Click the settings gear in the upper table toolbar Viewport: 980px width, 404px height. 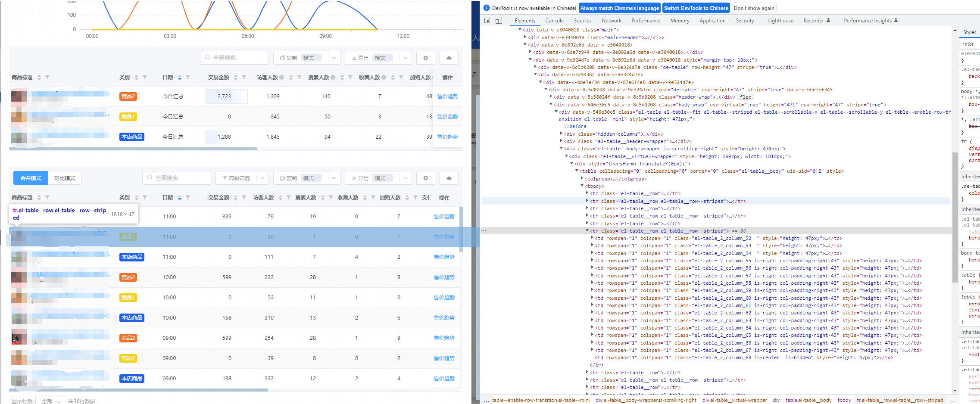click(x=425, y=58)
